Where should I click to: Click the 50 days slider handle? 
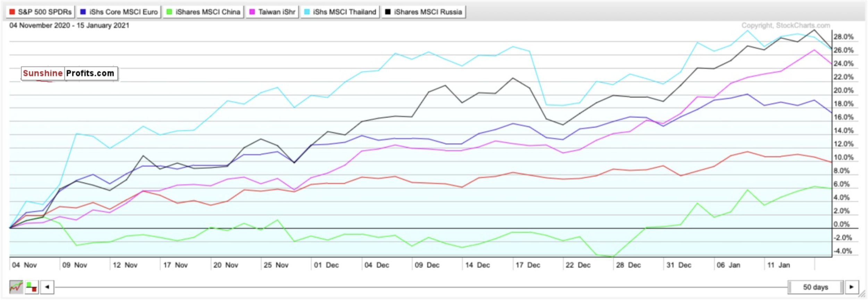point(815,287)
